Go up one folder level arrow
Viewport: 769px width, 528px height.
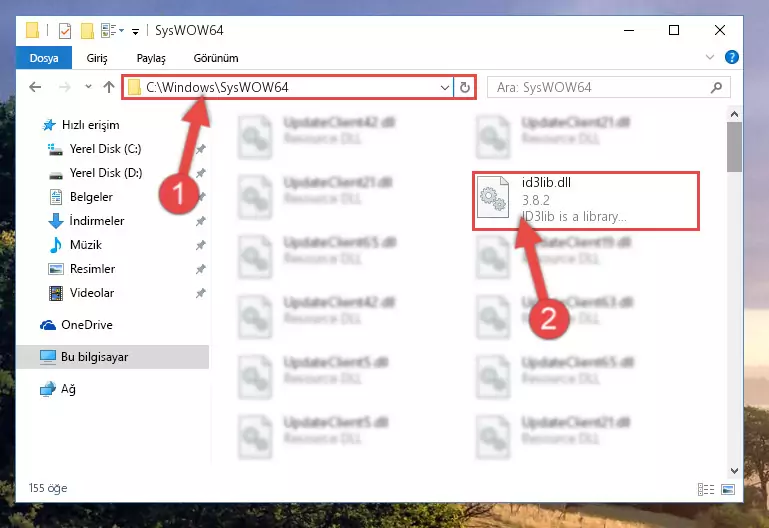(x=109, y=87)
